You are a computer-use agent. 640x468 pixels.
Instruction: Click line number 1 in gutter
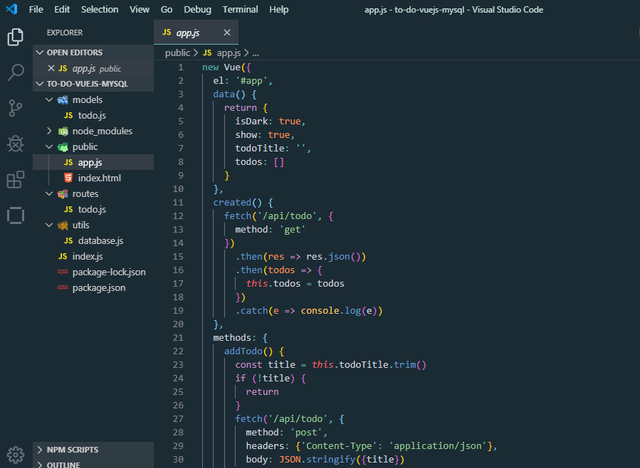[x=181, y=67]
